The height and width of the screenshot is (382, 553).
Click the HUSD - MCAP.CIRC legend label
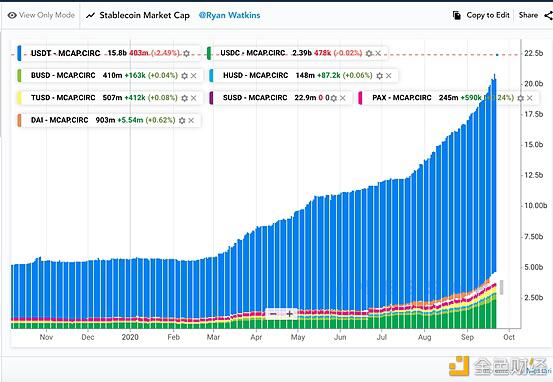click(256, 75)
